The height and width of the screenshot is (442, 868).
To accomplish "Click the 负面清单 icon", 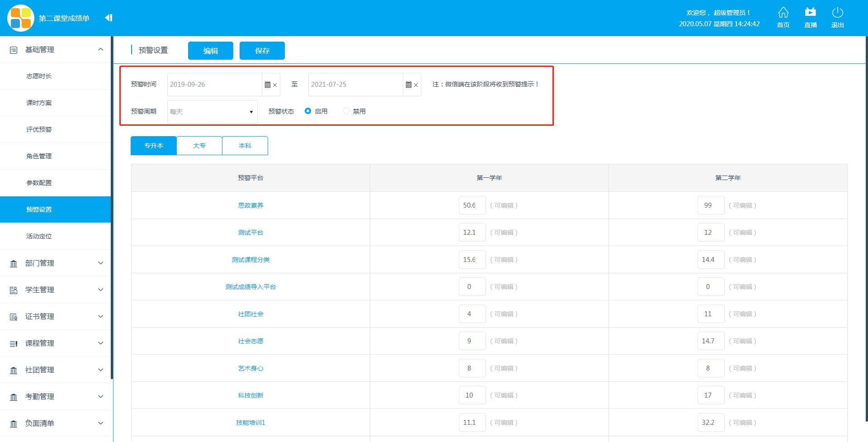I will coord(14,423).
